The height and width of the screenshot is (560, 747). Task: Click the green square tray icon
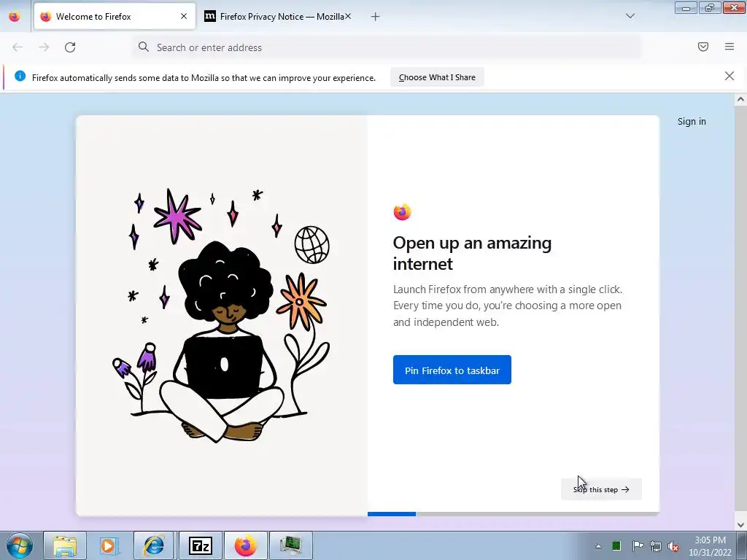(616, 545)
